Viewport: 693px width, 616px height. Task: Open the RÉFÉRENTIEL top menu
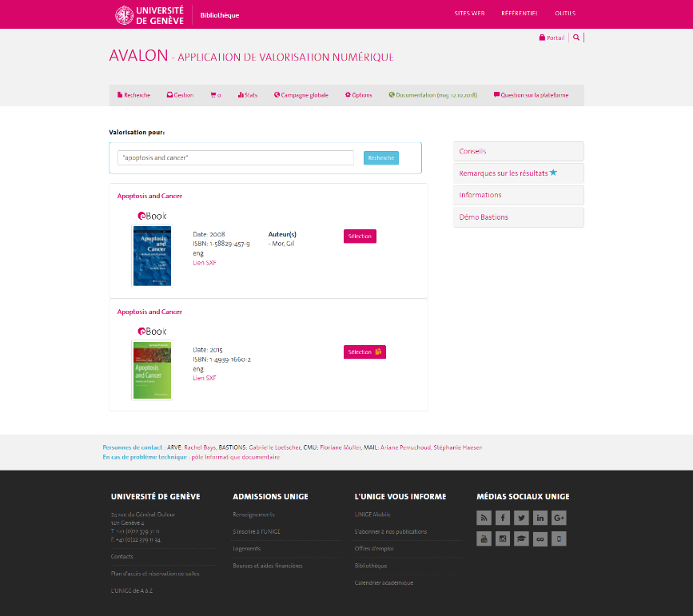point(520,14)
